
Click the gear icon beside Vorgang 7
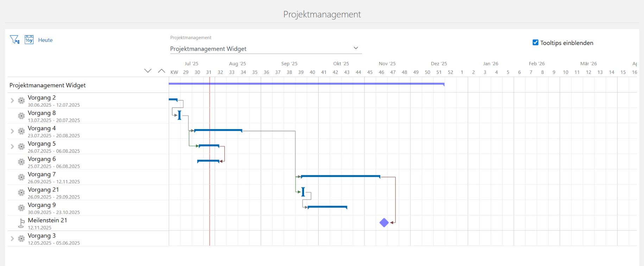21,177
